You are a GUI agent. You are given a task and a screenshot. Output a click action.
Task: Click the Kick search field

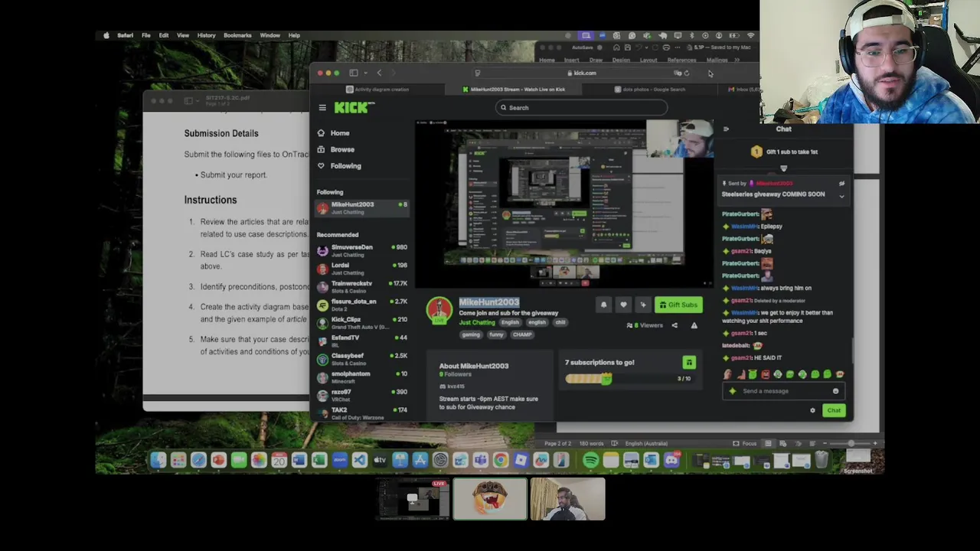tap(581, 108)
